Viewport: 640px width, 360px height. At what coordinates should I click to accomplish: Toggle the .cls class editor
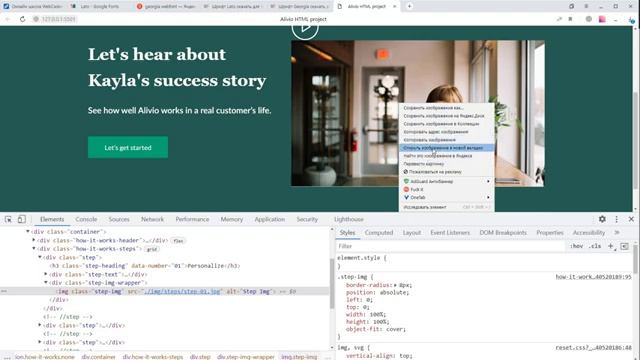[x=596, y=246]
